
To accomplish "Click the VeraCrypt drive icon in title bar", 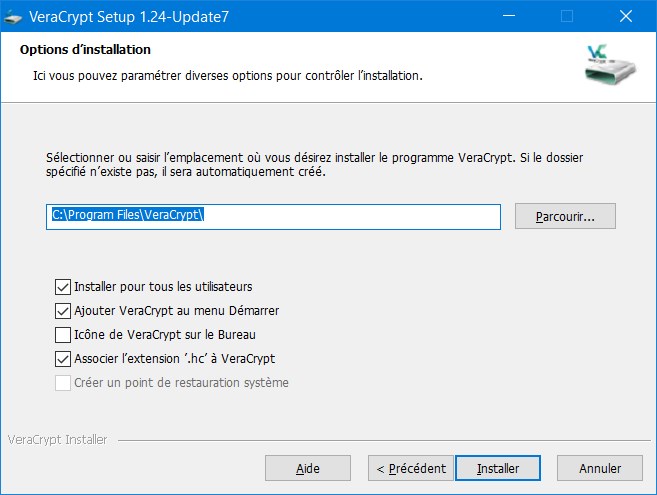I will click(13, 17).
